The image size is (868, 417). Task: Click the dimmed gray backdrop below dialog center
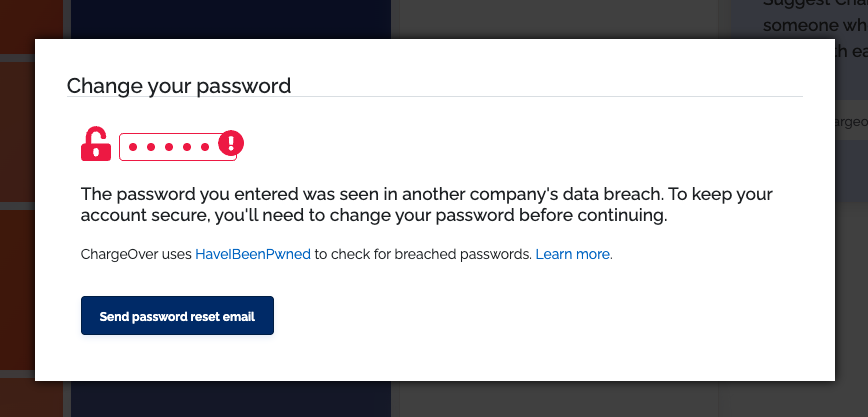(560, 399)
